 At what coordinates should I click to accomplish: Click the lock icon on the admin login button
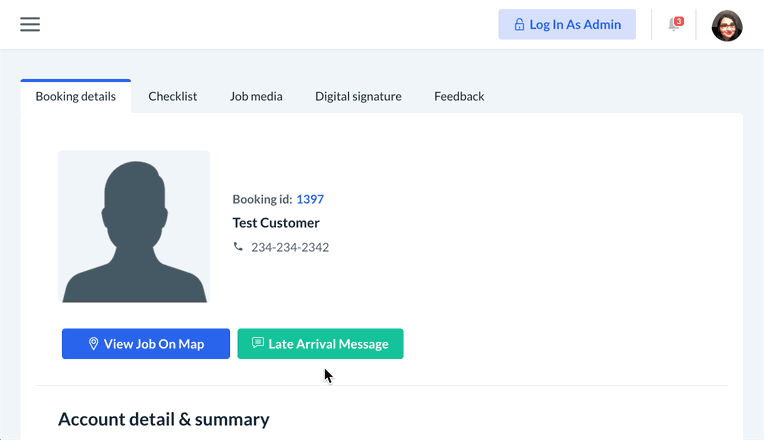click(x=519, y=25)
